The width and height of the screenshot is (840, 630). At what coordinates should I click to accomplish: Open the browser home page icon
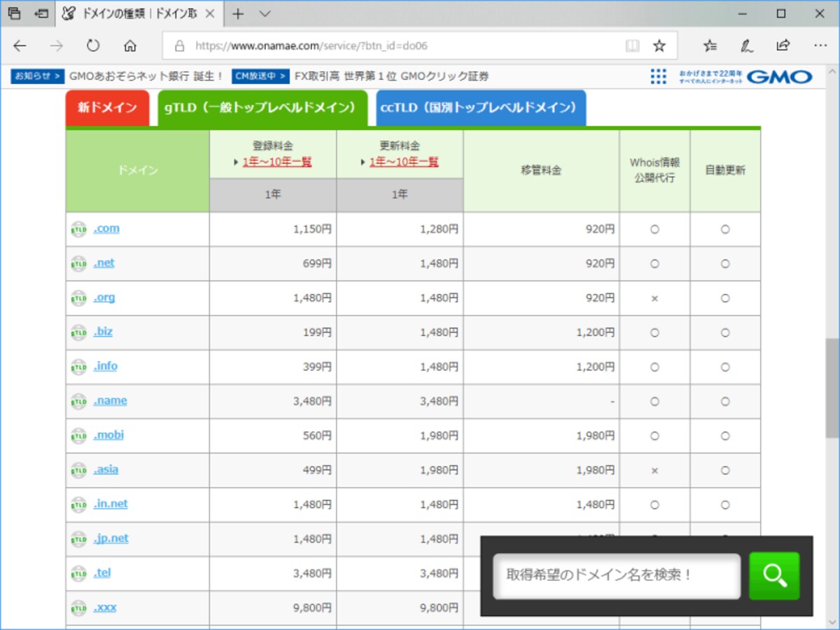click(129, 46)
